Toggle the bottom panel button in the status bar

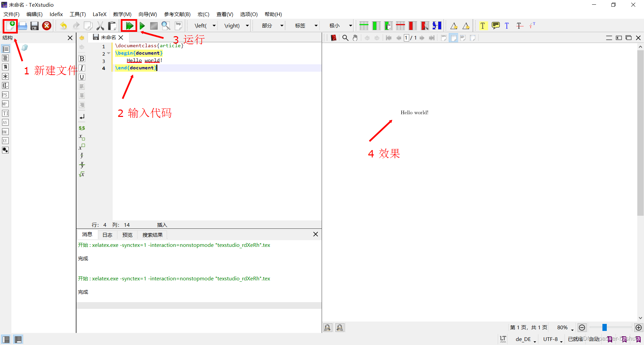click(18, 339)
